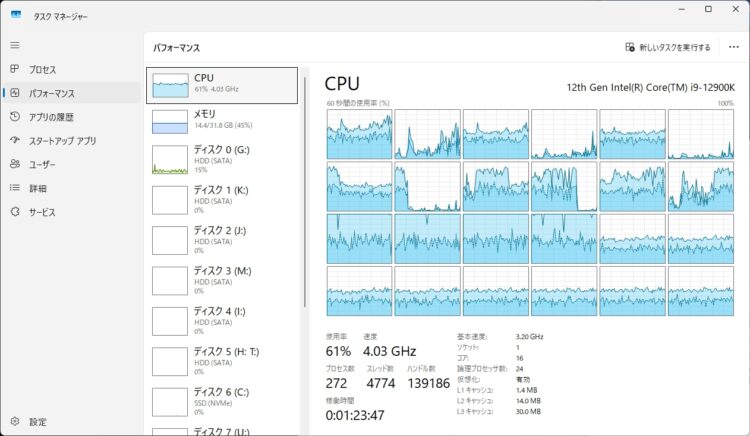The height and width of the screenshot is (436, 750).
Task: Click the Processes icon in the sidebar
Action: click(x=15, y=69)
